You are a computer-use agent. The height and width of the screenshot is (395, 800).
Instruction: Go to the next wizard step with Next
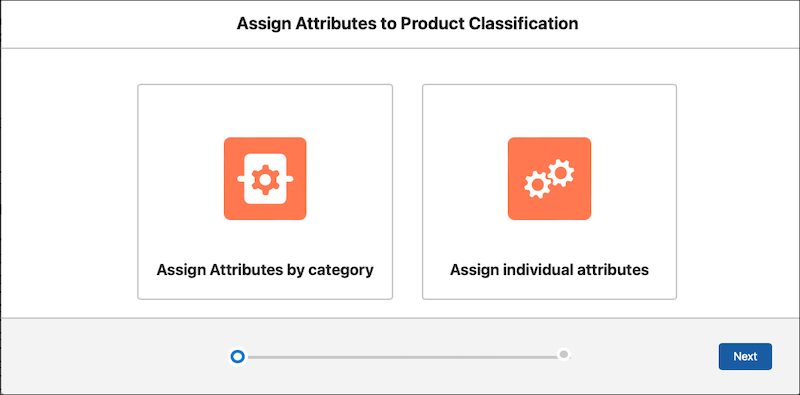tap(745, 356)
